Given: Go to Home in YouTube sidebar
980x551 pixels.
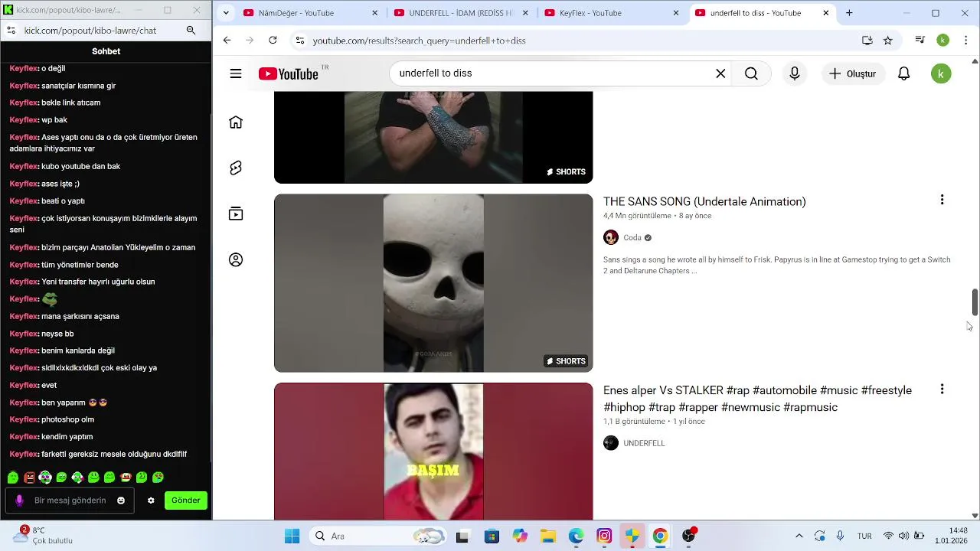Looking at the screenshot, I should 236,122.
